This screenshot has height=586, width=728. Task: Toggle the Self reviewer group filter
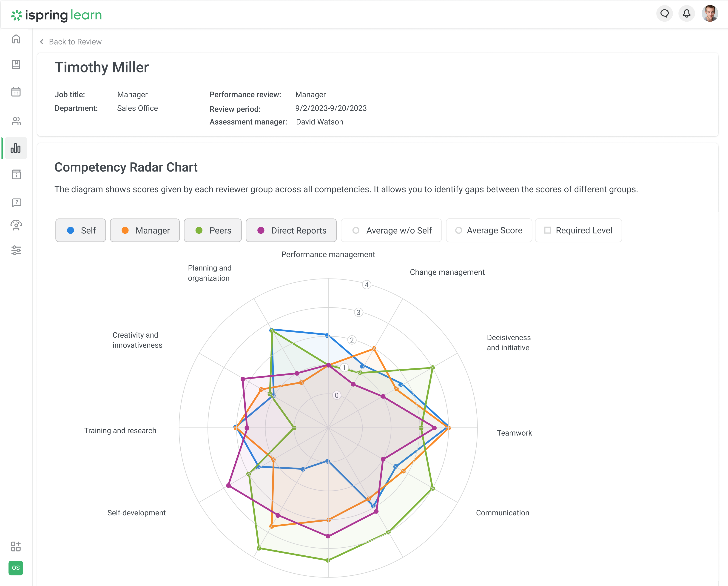click(81, 230)
